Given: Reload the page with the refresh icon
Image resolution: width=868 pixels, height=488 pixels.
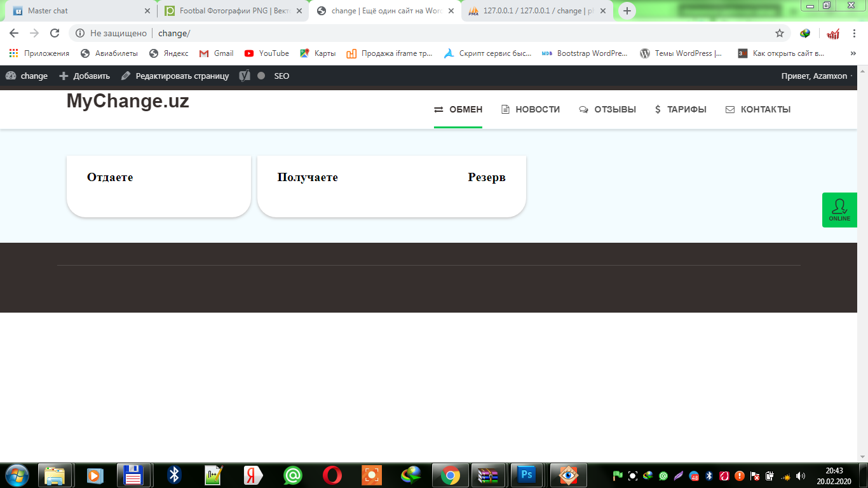Looking at the screenshot, I should [55, 33].
